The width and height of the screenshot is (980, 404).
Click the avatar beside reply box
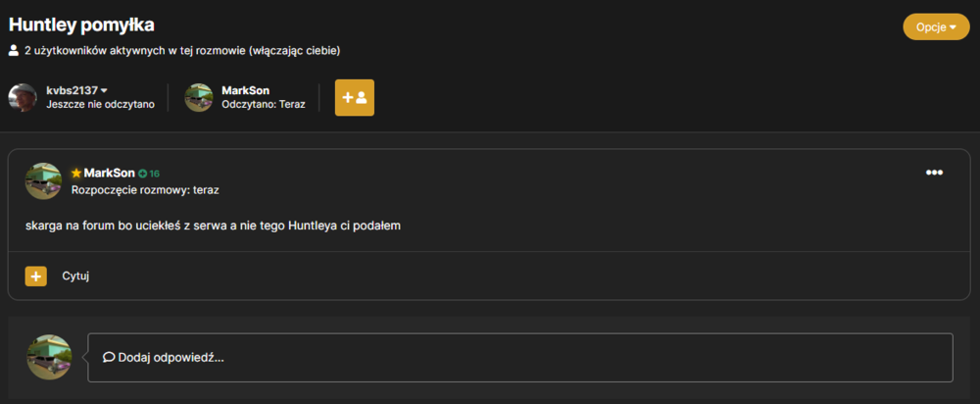coord(49,357)
